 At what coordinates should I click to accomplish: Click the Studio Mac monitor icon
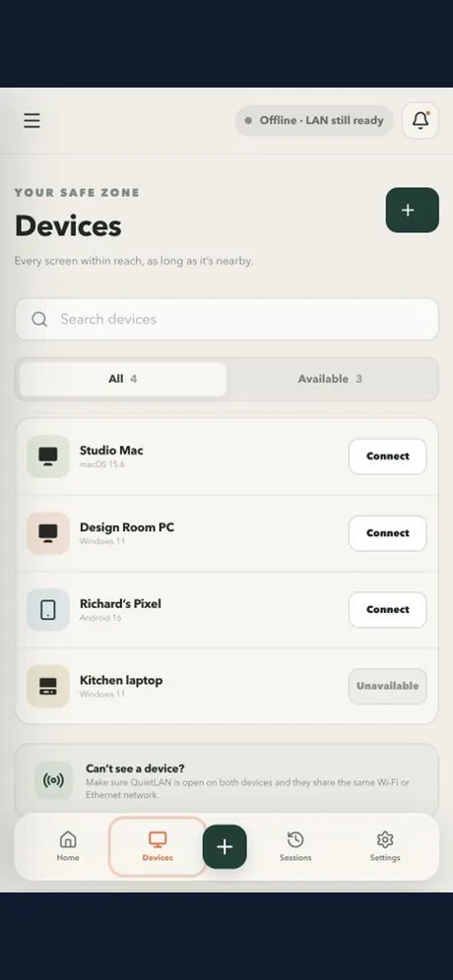coord(48,457)
